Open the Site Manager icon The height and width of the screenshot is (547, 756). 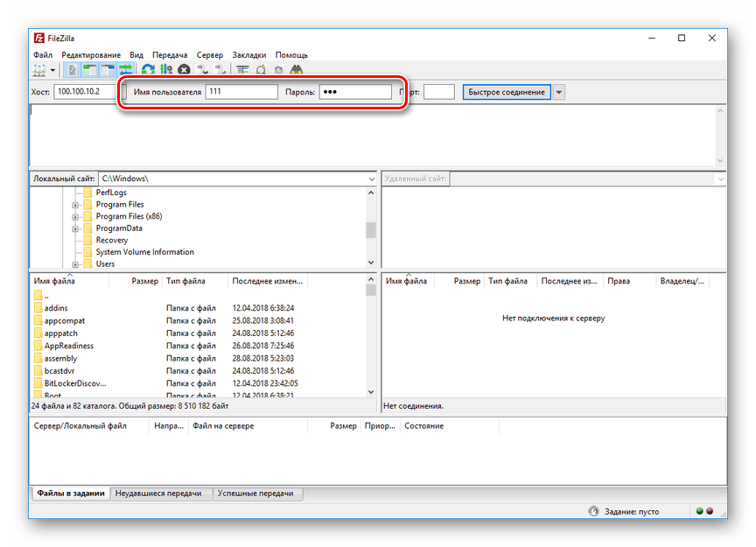tap(39, 69)
